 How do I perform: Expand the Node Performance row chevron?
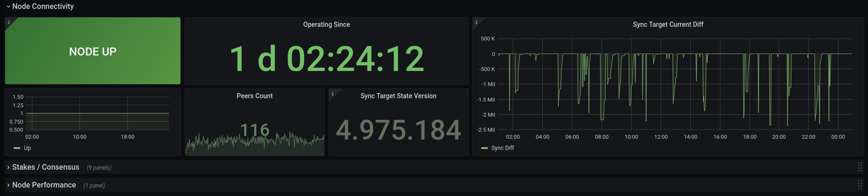click(x=8, y=185)
